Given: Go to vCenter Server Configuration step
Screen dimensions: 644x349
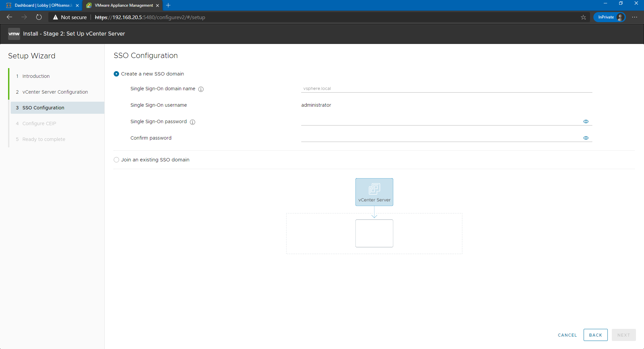Looking at the screenshot, I should 55,92.
